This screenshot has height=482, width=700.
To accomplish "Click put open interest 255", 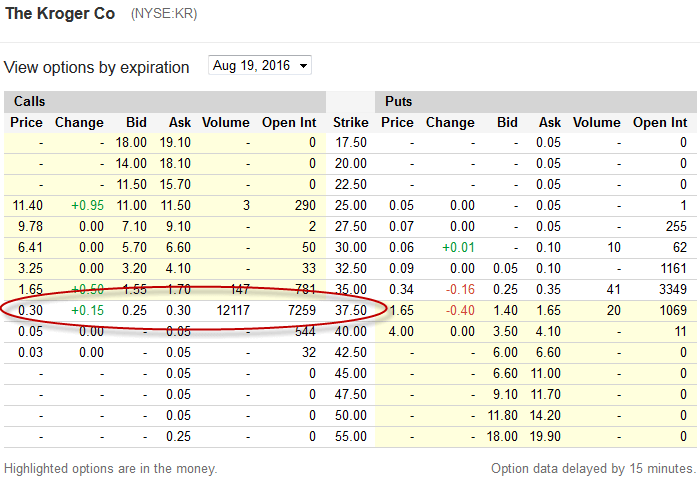I will point(676,226).
